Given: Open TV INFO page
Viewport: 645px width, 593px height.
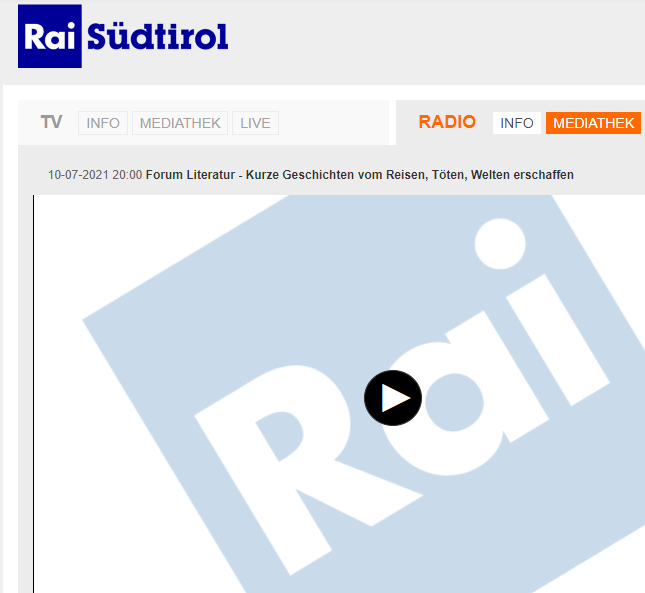Looking at the screenshot, I should tap(103, 123).
